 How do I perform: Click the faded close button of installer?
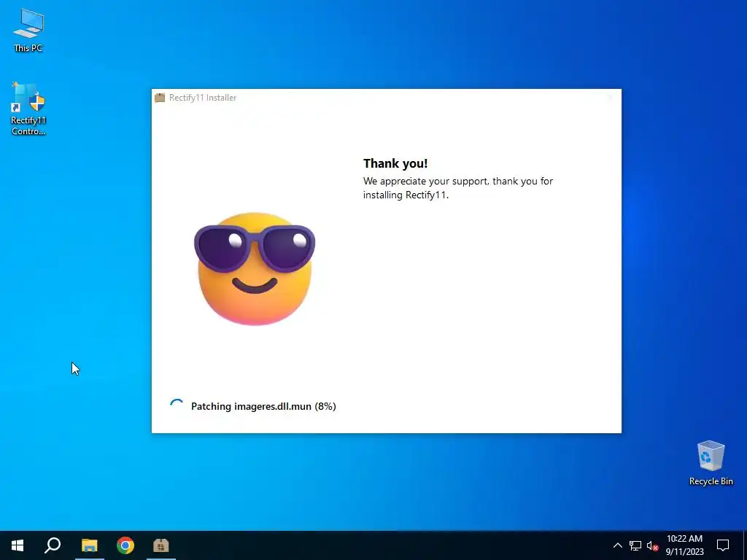(x=609, y=98)
